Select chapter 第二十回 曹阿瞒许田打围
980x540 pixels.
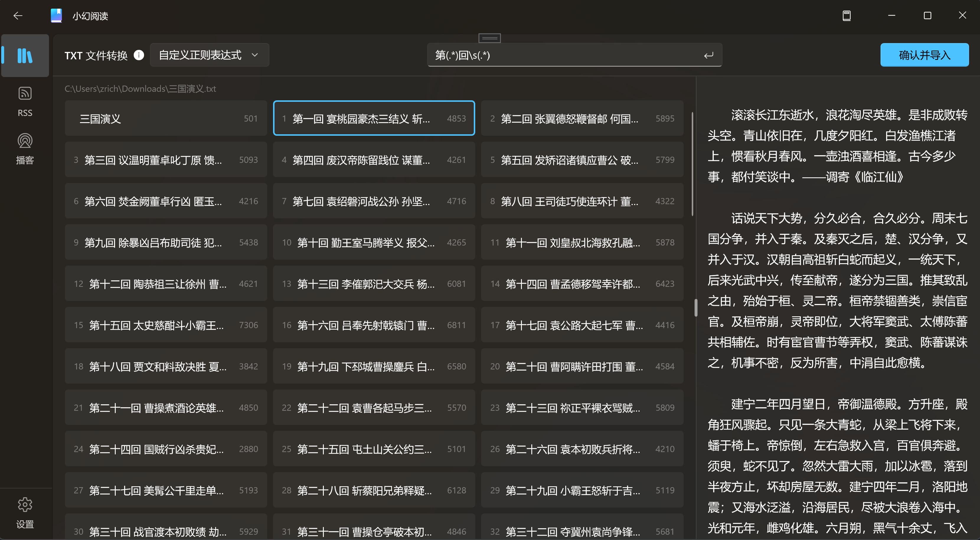(x=582, y=366)
